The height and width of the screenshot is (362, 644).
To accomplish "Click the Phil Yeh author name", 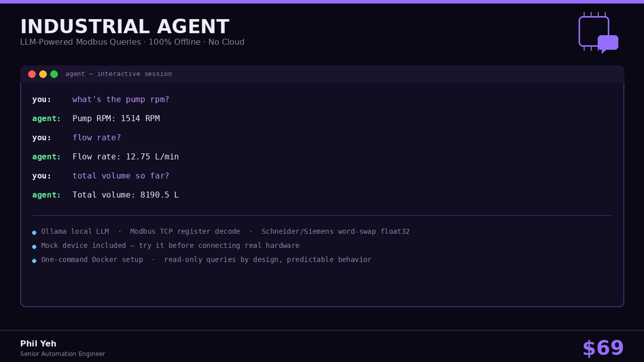I will [x=38, y=343].
